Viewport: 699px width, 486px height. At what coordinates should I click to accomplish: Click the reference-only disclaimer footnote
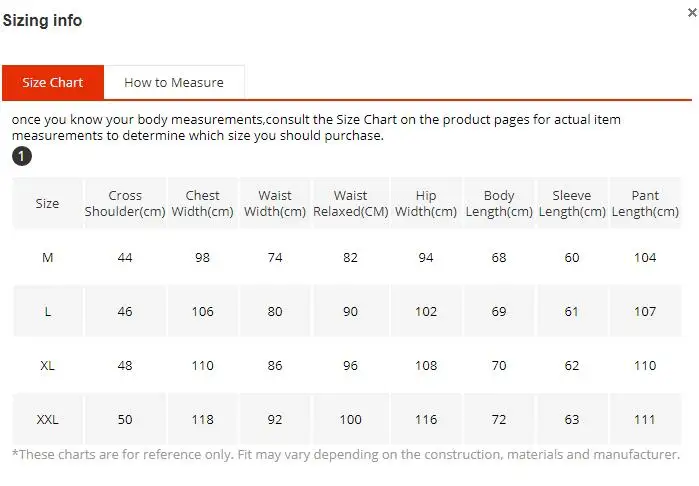[345, 455]
